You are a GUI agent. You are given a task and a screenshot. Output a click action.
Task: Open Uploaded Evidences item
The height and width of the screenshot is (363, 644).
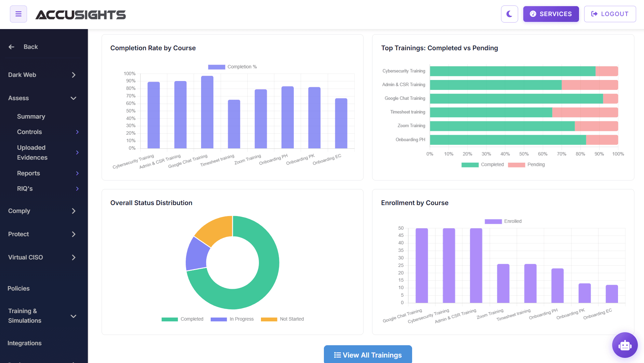pyautogui.click(x=32, y=152)
